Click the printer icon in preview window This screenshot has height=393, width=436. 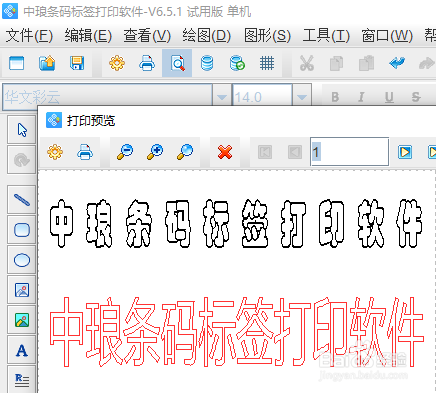coord(85,152)
